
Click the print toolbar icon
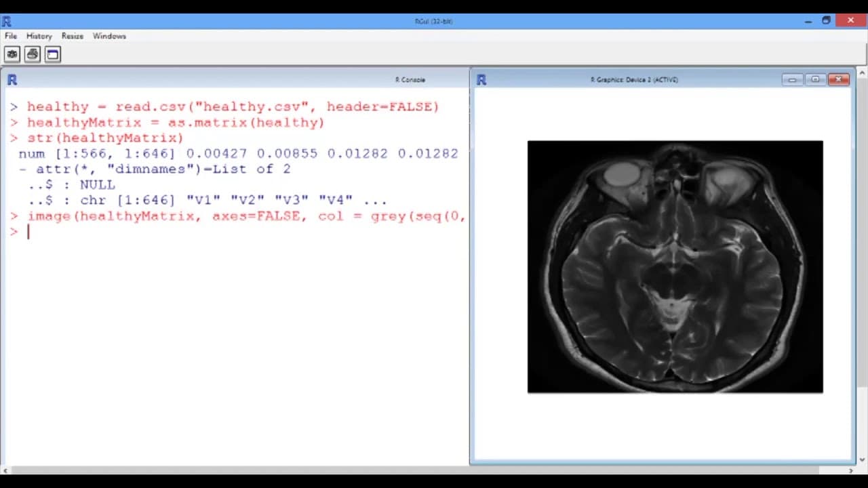pyautogui.click(x=33, y=54)
